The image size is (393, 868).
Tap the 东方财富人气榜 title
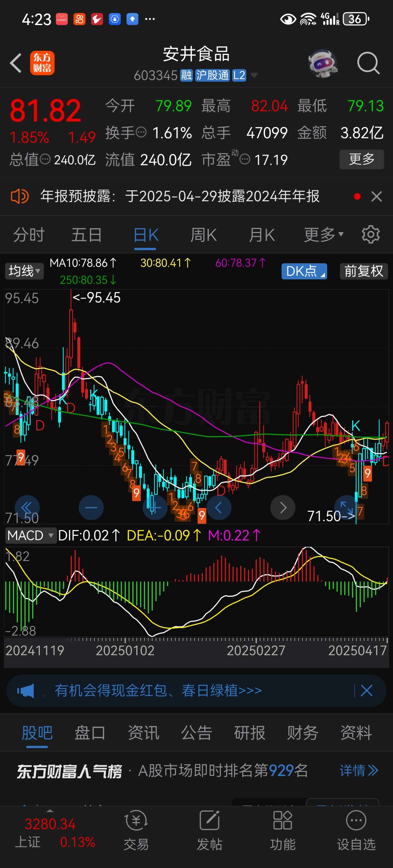[x=69, y=771]
